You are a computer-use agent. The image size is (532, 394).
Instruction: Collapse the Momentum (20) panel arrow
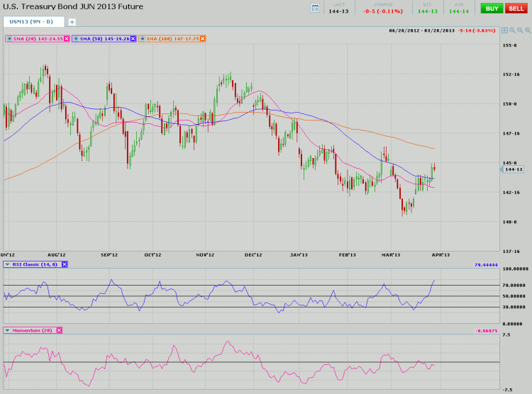8,330
